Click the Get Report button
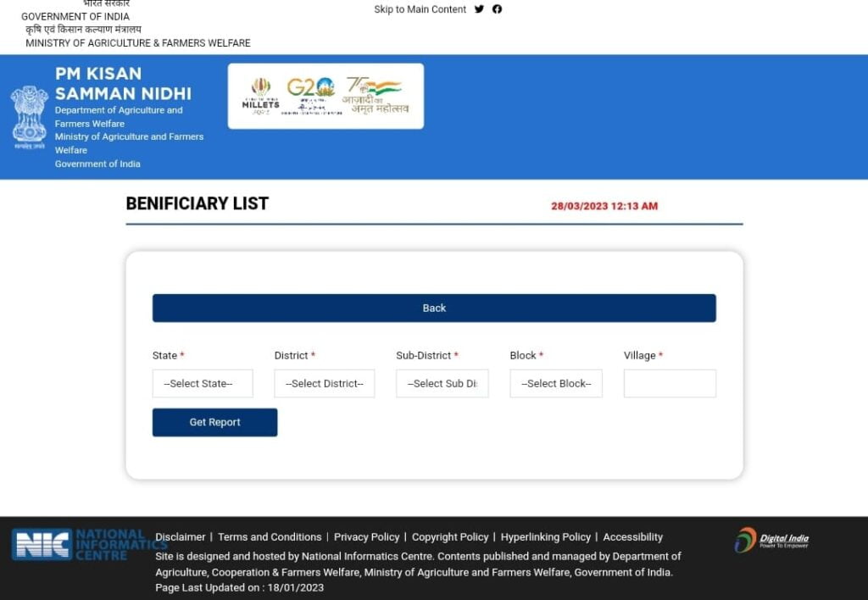868x600 pixels. [214, 422]
